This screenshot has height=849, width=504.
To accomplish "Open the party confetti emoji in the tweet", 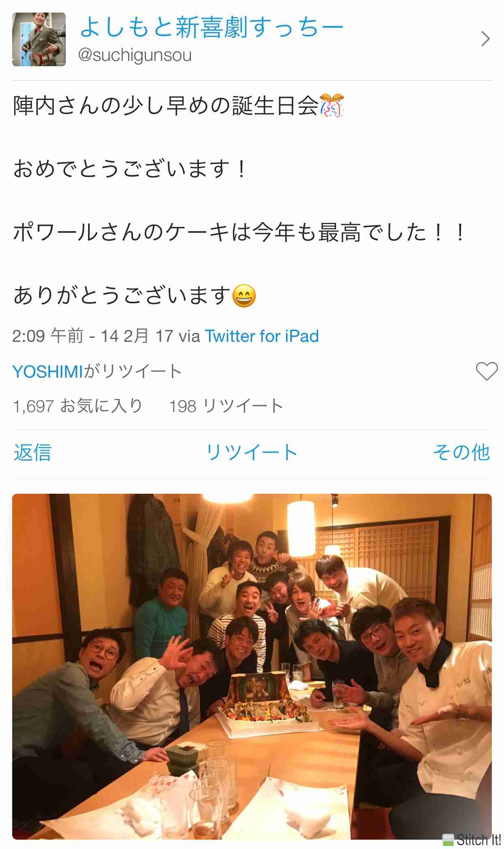I will [332, 106].
